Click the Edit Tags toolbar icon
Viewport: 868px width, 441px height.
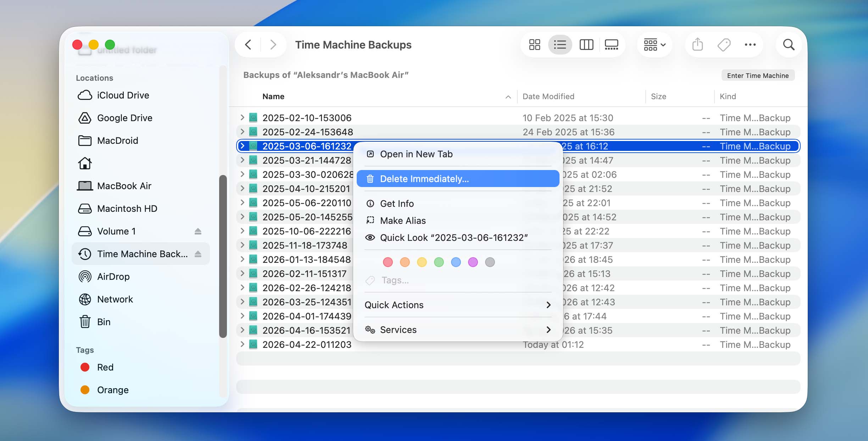(x=724, y=45)
